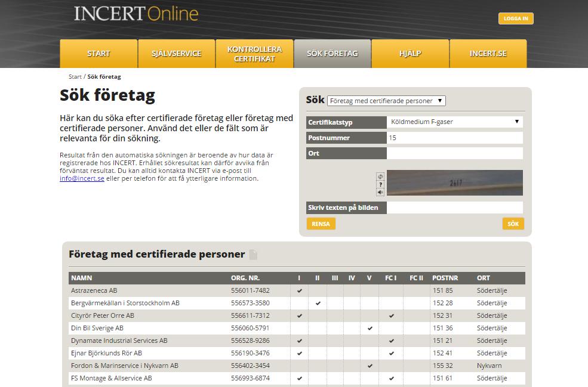Submit the search with SÖK button
This screenshot has height=387, width=588.
click(x=513, y=224)
